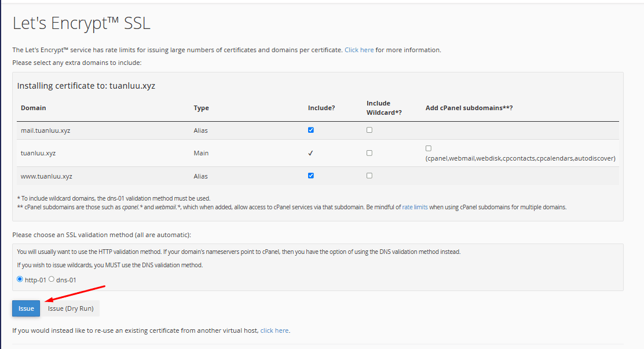This screenshot has width=644, height=349.
Task: Select the http-01 validation method
Action: click(x=20, y=279)
